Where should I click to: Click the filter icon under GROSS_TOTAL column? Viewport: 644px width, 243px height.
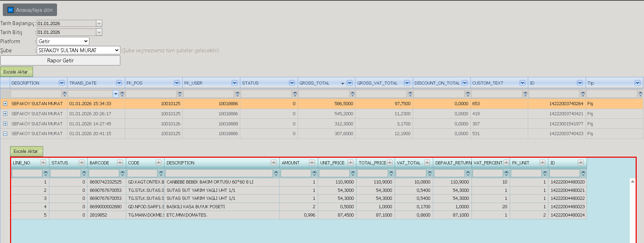click(x=352, y=94)
